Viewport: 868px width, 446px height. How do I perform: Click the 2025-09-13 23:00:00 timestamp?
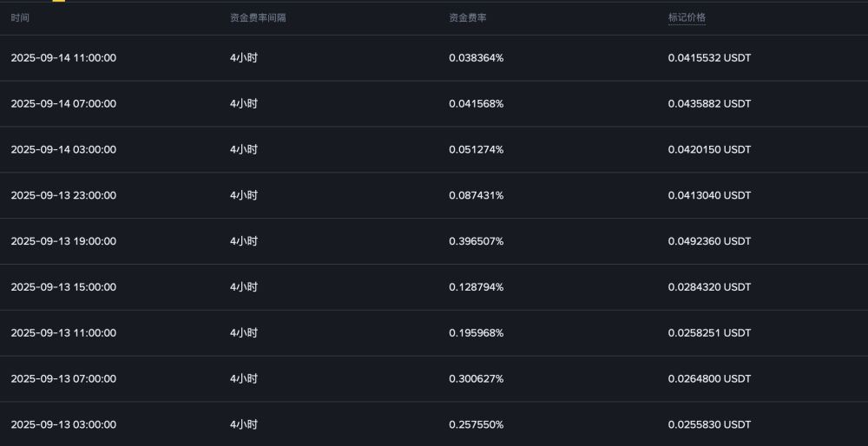(63, 195)
